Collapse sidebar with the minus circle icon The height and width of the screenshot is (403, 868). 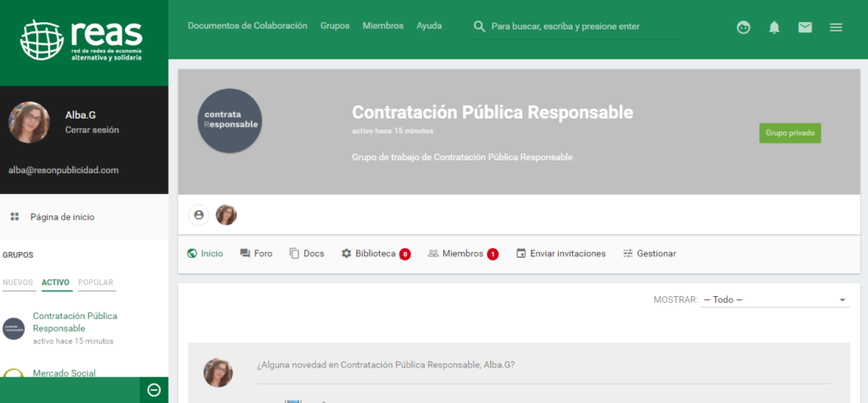(153, 389)
